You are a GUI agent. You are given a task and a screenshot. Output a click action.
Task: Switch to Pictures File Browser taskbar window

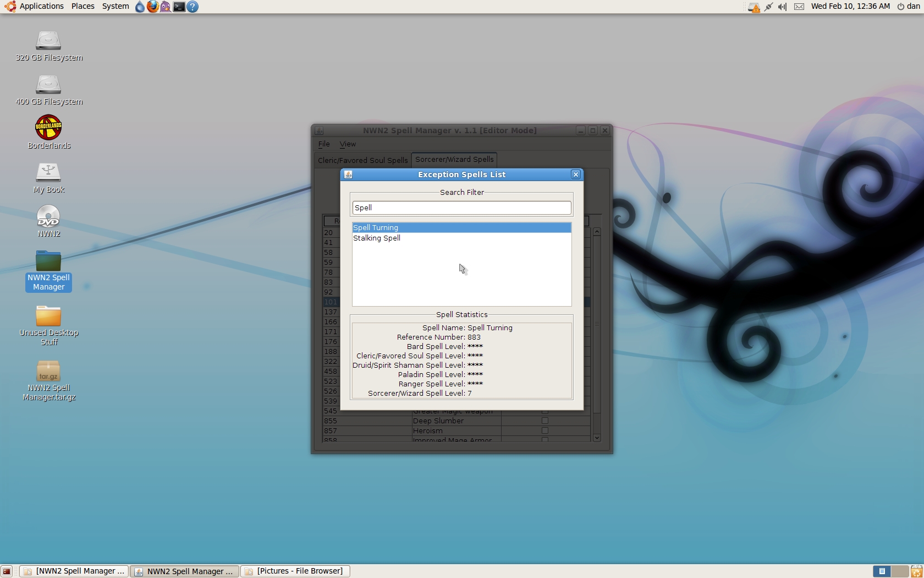pos(294,571)
